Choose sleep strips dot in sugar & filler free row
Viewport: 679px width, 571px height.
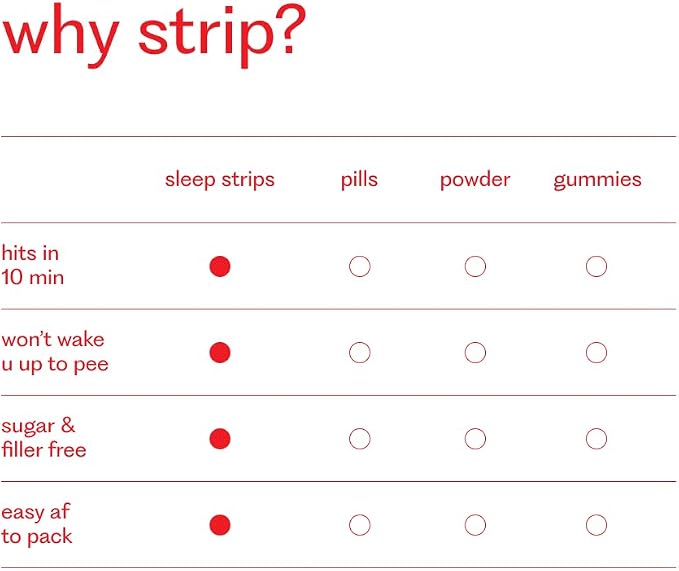click(220, 439)
